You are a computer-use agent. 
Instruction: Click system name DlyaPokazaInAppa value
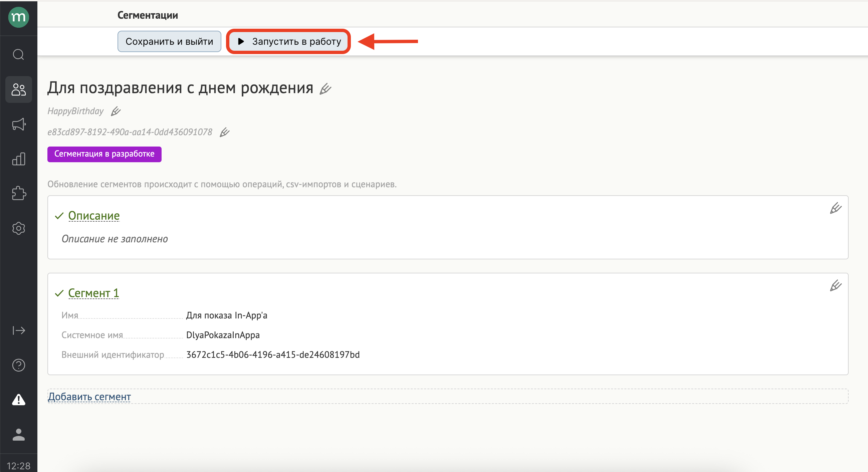tap(223, 335)
